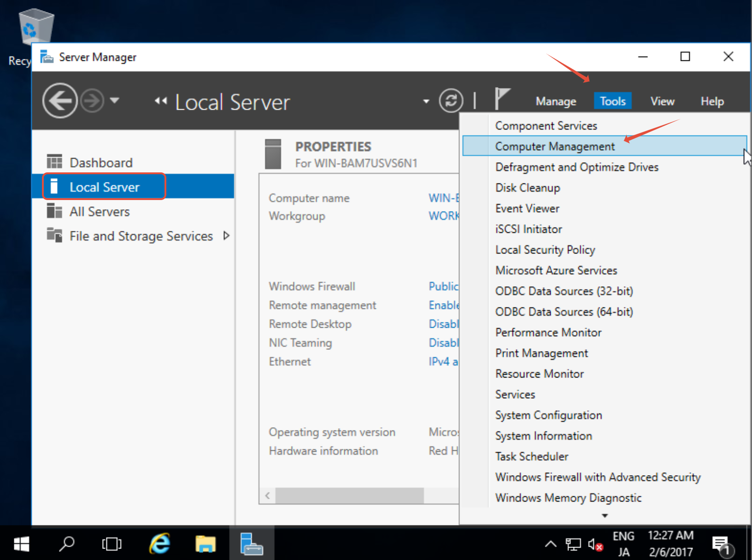
Task: Select All Servers in the sidebar
Action: click(x=100, y=211)
